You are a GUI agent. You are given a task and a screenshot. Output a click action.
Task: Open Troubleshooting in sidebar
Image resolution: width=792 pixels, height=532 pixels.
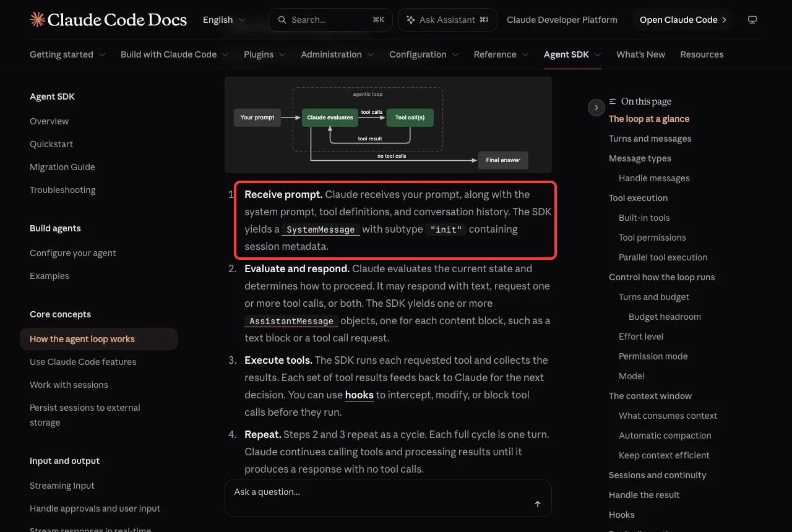point(62,190)
